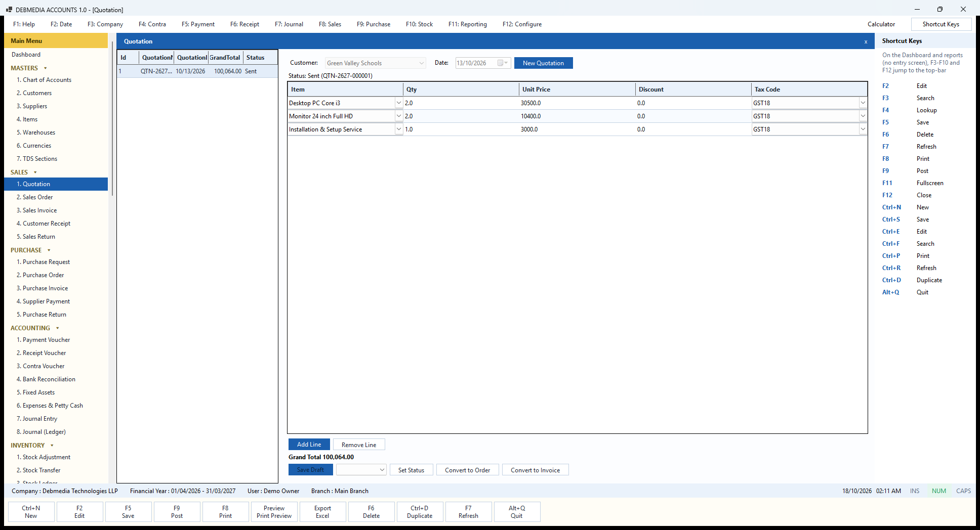Screen dimensions: 980x530
Task: Click Unit Price 30500.0 cell
Action: [577, 103]
